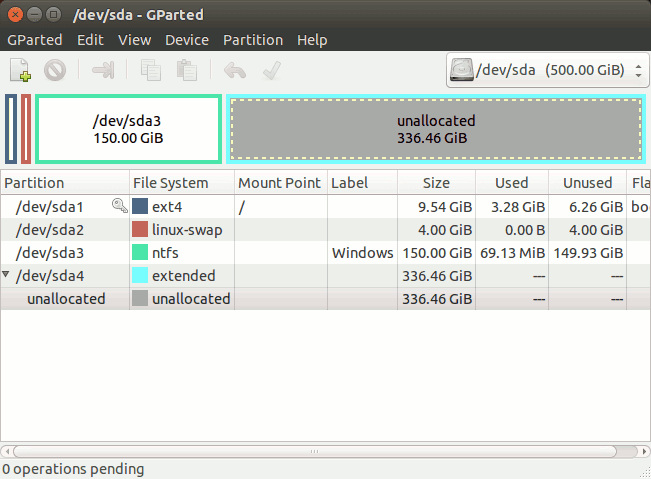Click the Paste partition toolbar icon
Viewport: 651px width, 479px height.
click(187, 70)
